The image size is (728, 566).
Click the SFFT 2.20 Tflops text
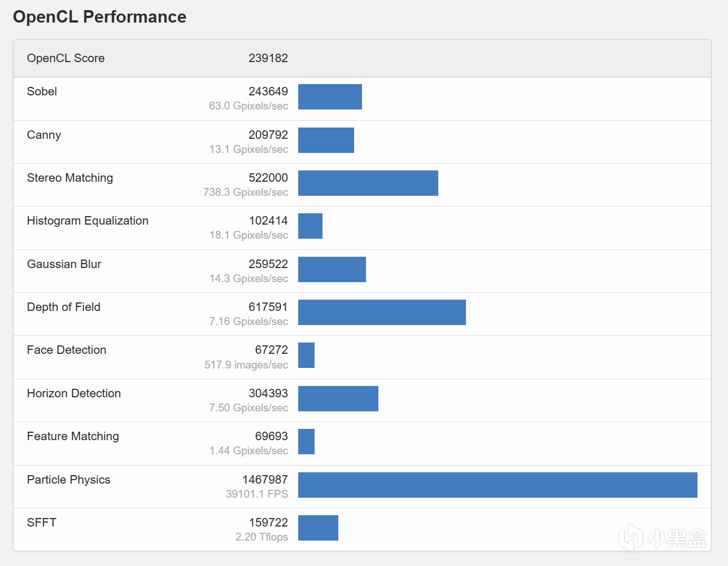point(261,537)
